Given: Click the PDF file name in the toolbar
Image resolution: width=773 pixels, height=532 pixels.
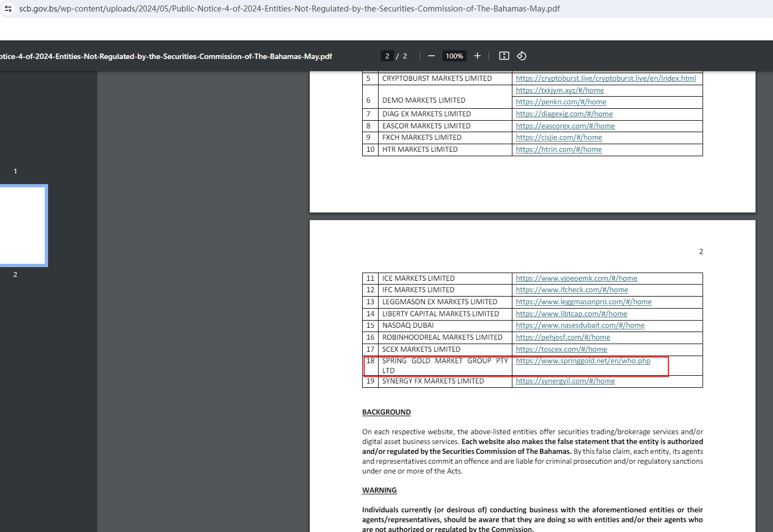Looking at the screenshot, I should pyautogui.click(x=166, y=56).
